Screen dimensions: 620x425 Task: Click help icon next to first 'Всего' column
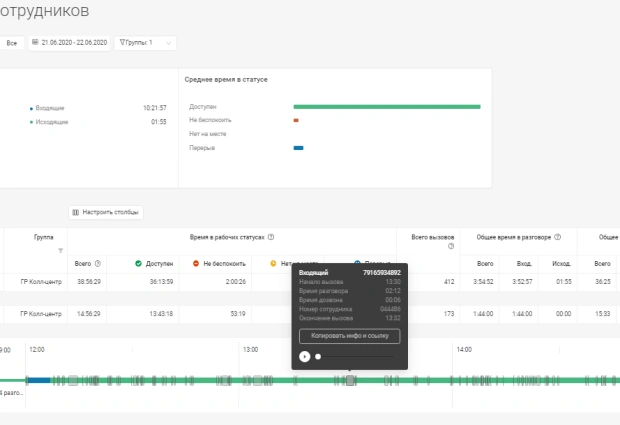98,263
